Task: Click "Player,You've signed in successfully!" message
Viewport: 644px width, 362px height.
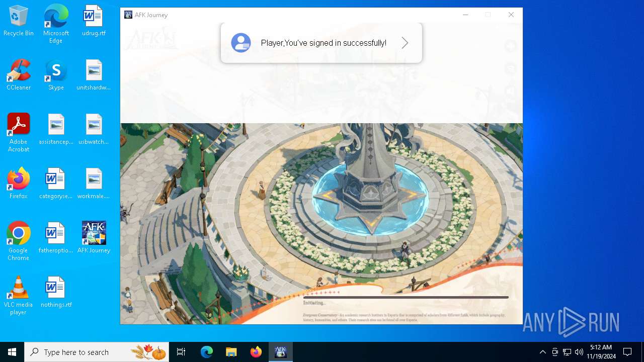Action: tap(324, 43)
